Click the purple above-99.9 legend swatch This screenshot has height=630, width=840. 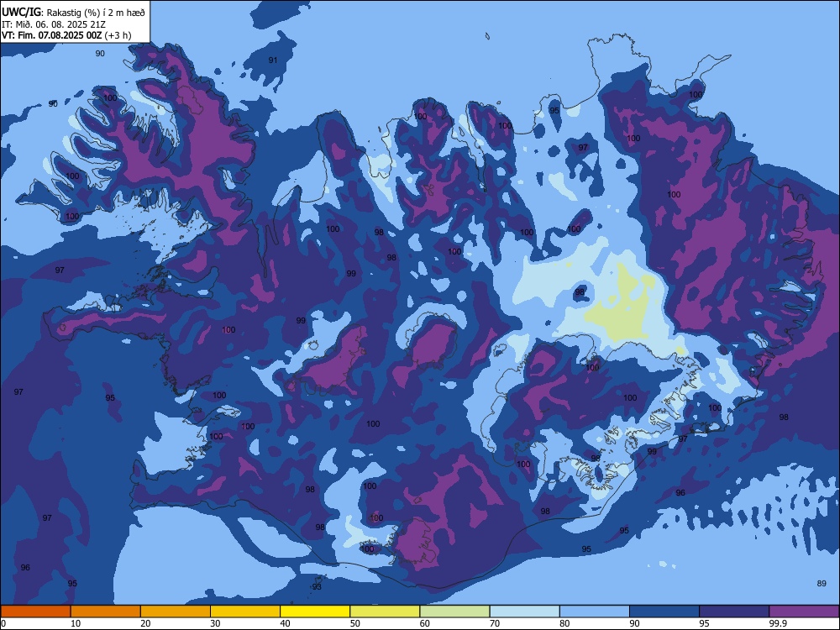(804, 612)
